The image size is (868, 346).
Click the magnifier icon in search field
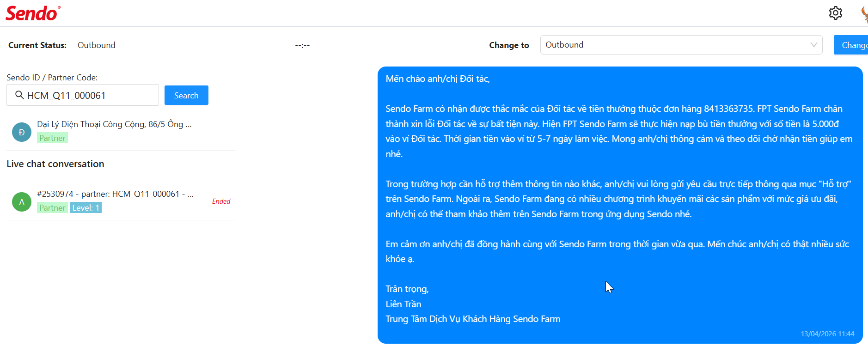click(19, 95)
